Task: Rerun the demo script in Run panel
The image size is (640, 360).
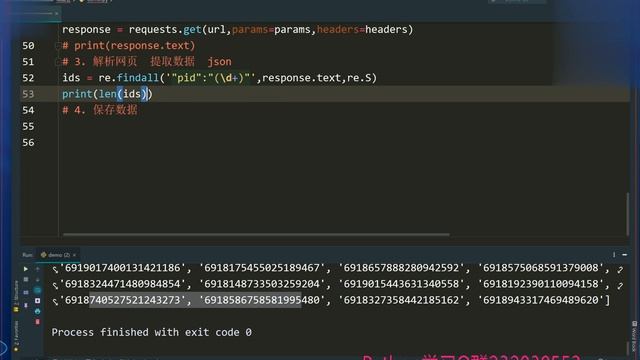Action: 26,269
